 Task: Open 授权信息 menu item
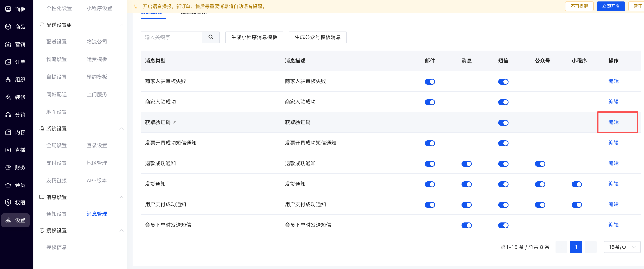[x=57, y=247]
